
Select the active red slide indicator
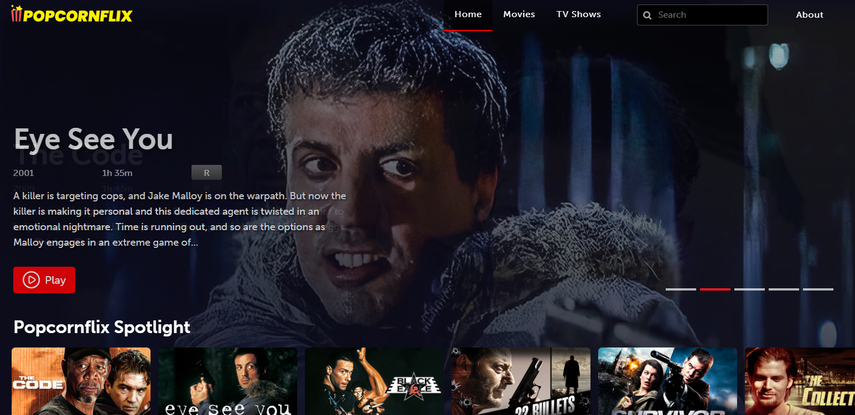click(715, 289)
